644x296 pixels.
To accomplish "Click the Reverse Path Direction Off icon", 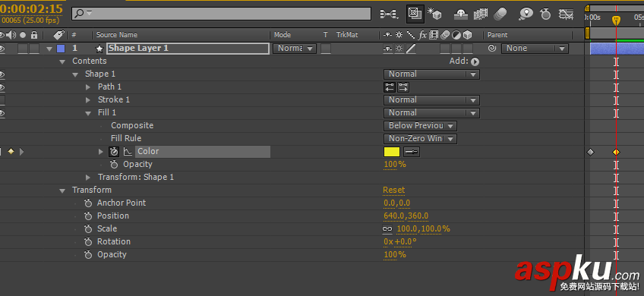I will point(403,87).
